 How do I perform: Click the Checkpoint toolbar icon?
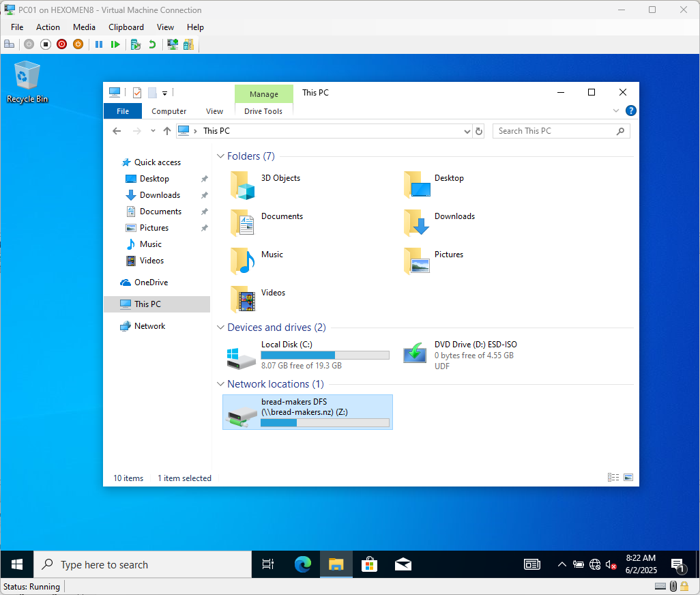click(x=136, y=44)
